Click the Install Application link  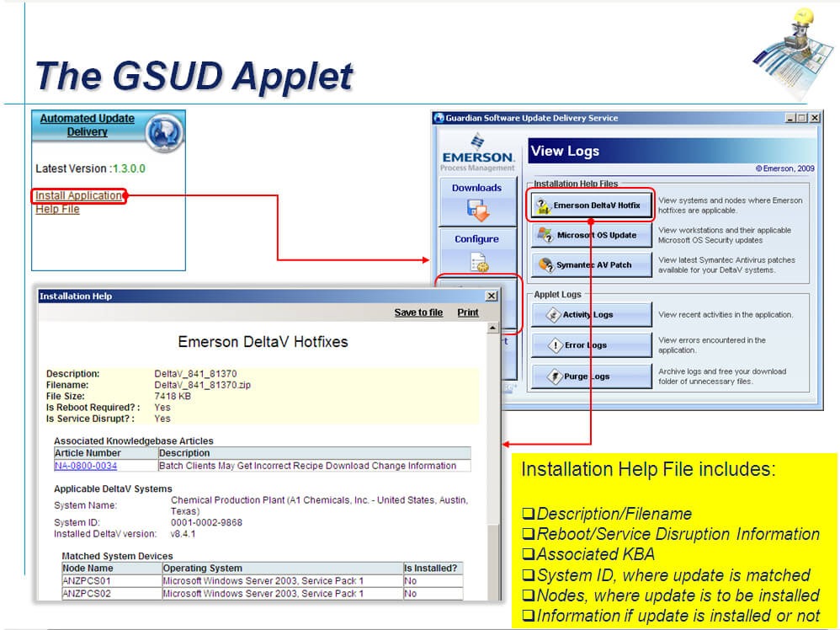tap(79, 196)
